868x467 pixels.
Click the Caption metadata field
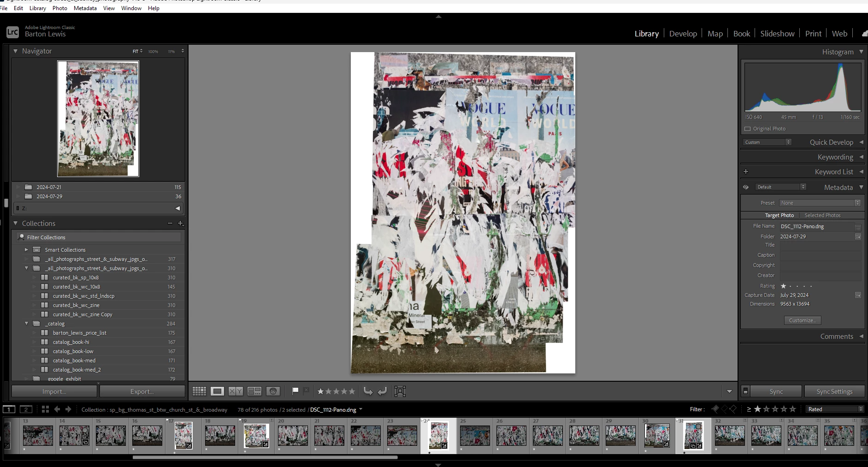tap(820, 255)
